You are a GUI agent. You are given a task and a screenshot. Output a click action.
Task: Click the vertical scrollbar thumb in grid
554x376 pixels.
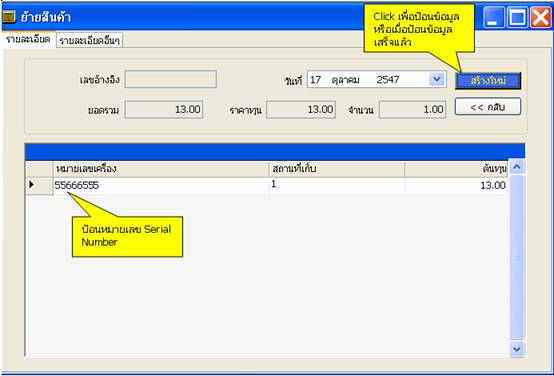pyautogui.click(x=517, y=257)
